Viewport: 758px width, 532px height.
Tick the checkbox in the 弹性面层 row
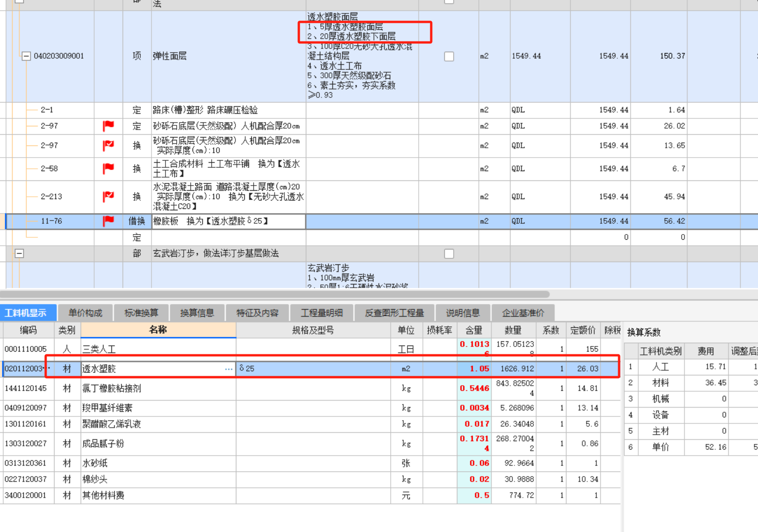[x=449, y=56]
